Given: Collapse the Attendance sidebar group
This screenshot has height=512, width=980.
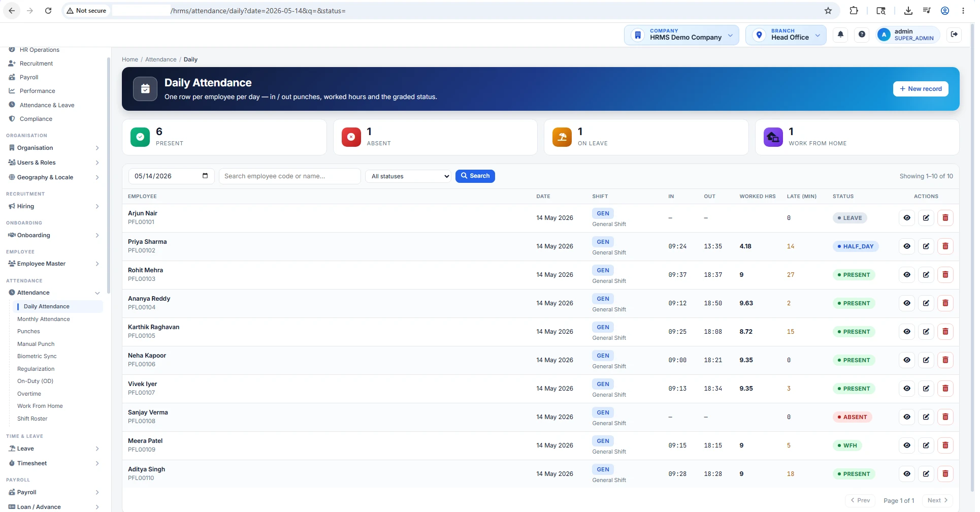Looking at the screenshot, I should (54, 293).
